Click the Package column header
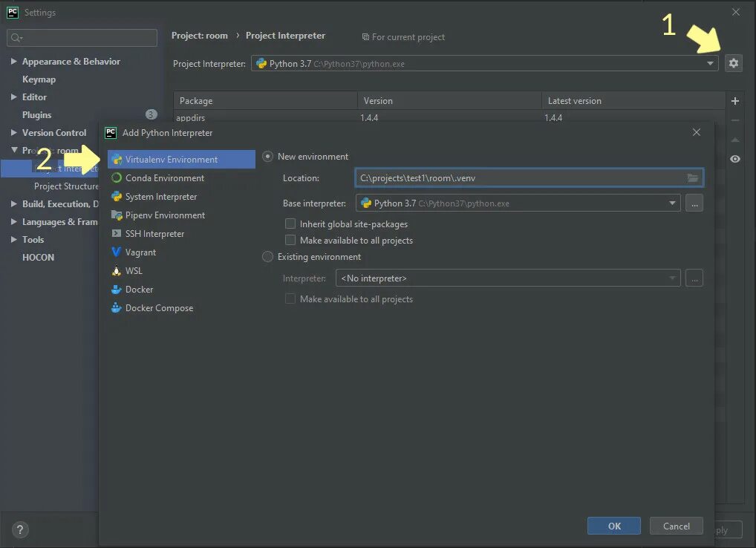The image size is (756, 548). click(266, 101)
